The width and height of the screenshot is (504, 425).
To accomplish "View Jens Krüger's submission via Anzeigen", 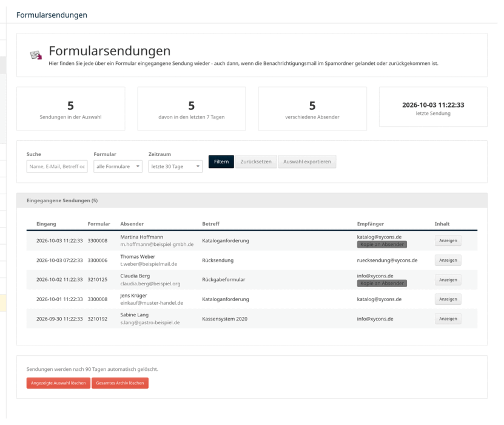I will 448,299.
